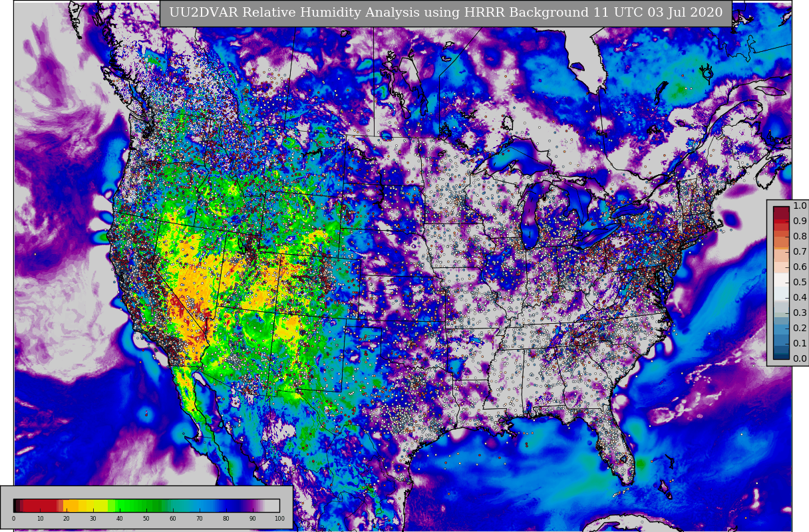Click the '0.0' label on right colorbar
This screenshot has width=809, height=532.
click(800, 358)
